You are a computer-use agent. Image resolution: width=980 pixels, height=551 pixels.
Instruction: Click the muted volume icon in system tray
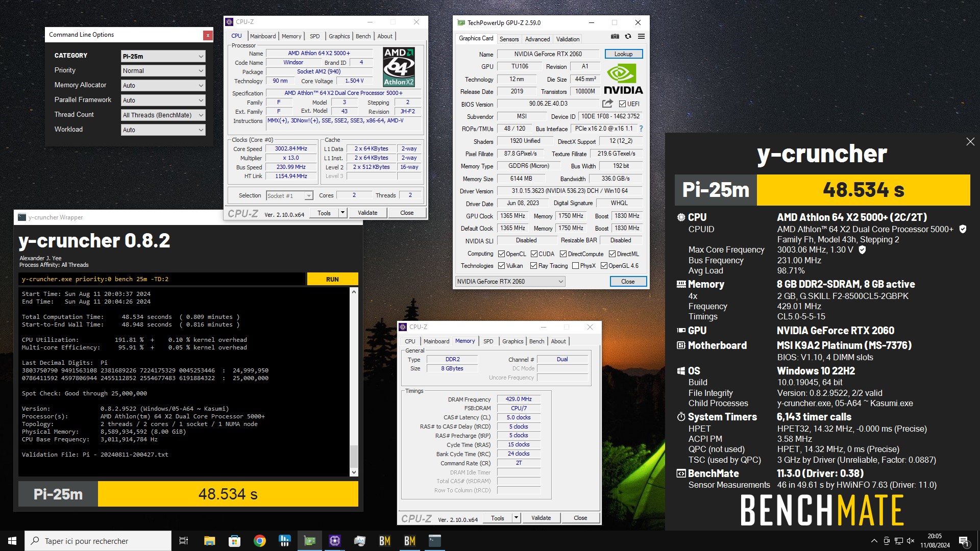tap(911, 541)
